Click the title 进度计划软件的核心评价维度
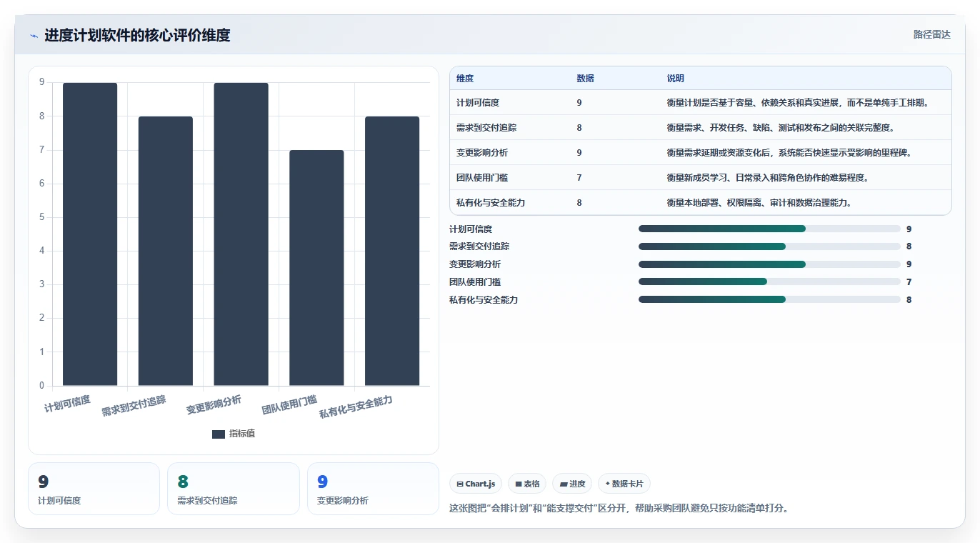Viewport: 980px width, 543px height. 137,35
